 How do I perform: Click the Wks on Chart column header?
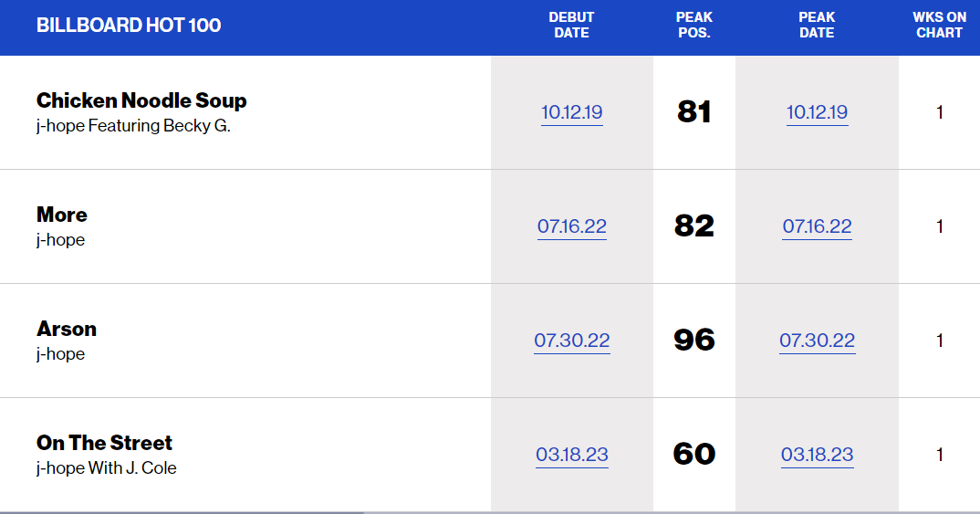[x=939, y=26]
